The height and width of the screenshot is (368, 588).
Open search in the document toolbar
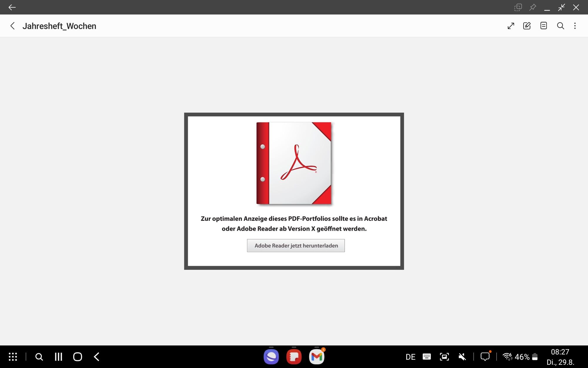point(560,26)
